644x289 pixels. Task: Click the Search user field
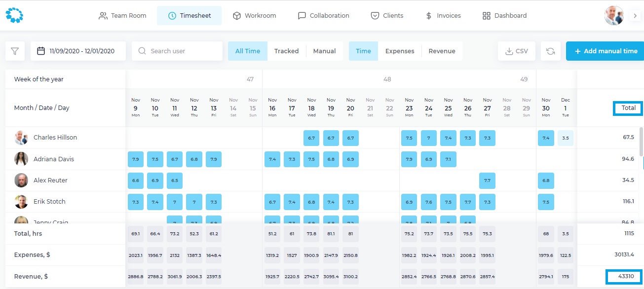(177, 51)
